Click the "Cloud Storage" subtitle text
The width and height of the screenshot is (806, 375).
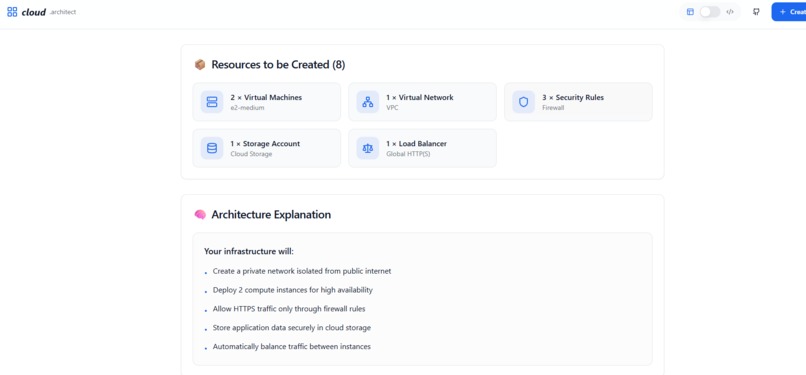point(251,154)
